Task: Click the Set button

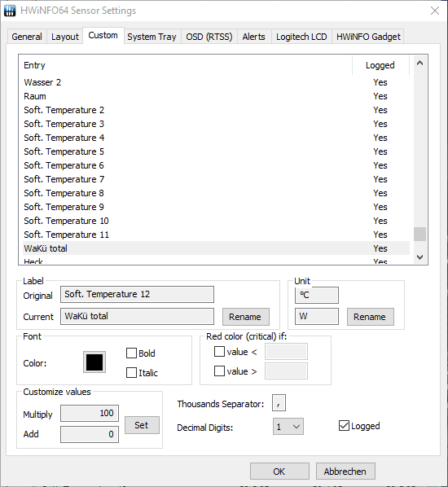Action: click(x=142, y=425)
